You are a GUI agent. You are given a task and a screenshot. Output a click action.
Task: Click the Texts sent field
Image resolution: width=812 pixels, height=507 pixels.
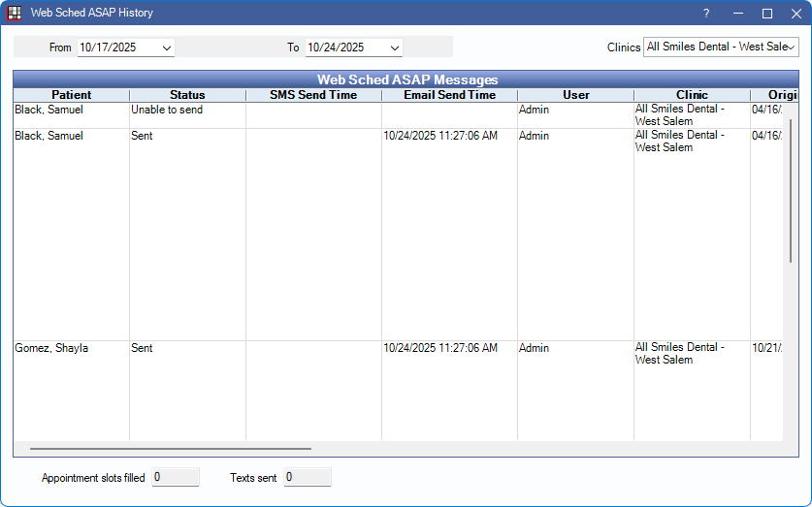tap(307, 477)
